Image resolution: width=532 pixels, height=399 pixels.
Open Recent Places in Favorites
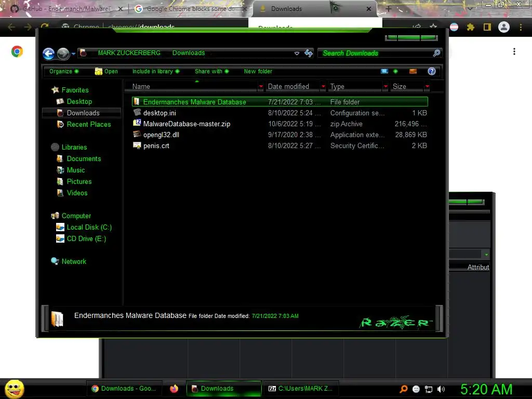click(x=89, y=125)
